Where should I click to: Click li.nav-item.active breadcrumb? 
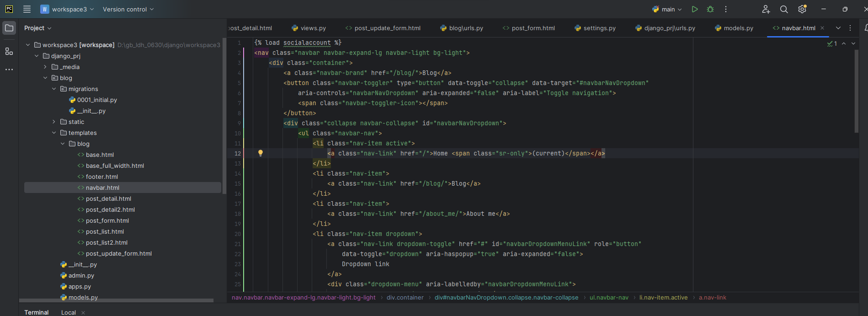[663, 297]
